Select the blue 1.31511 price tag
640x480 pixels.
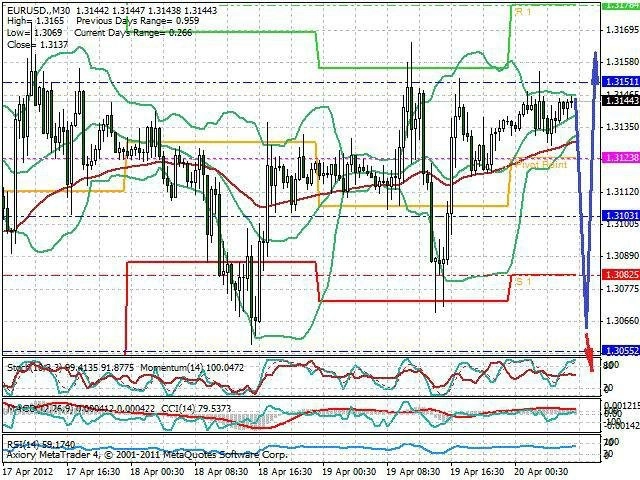coord(622,82)
